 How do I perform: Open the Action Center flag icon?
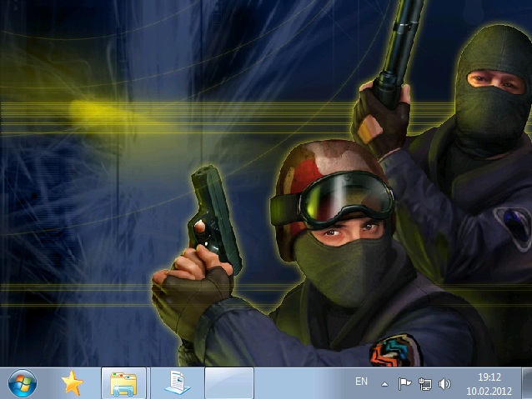[404, 384]
